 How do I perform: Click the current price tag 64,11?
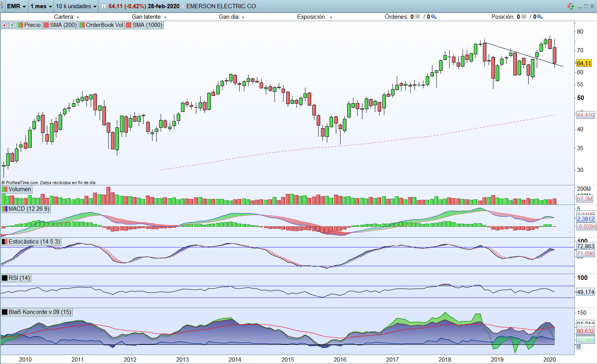click(x=584, y=63)
